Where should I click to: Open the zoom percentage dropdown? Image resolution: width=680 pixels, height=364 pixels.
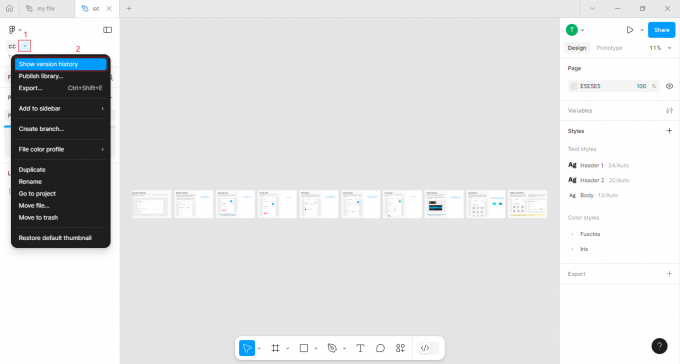(660, 48)
